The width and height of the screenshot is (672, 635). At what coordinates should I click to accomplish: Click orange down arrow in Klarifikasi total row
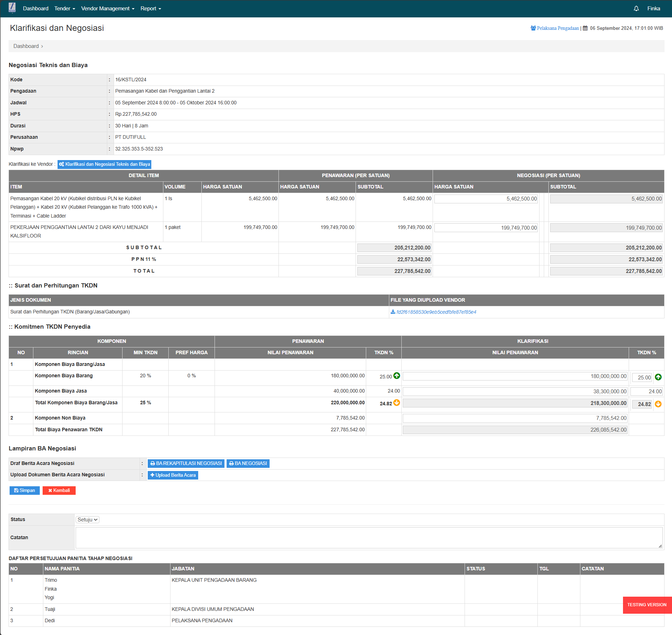coord(658,404)
